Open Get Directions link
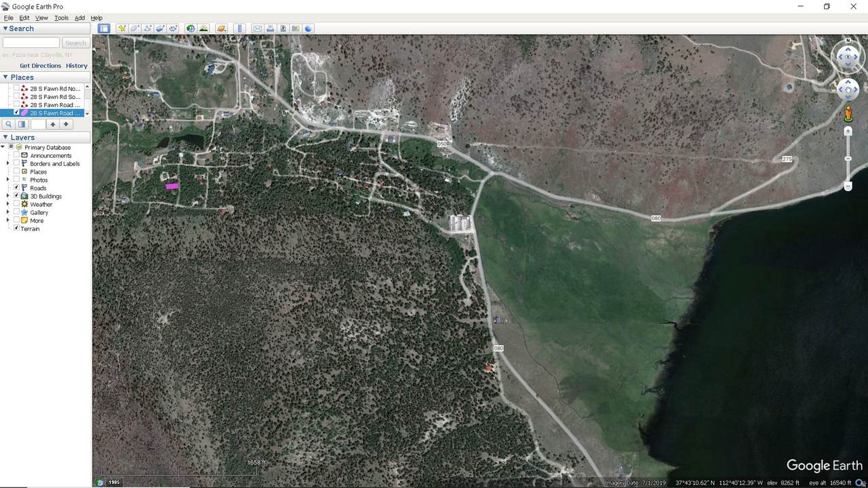868x488 pixels. click(x=41, y=66)
